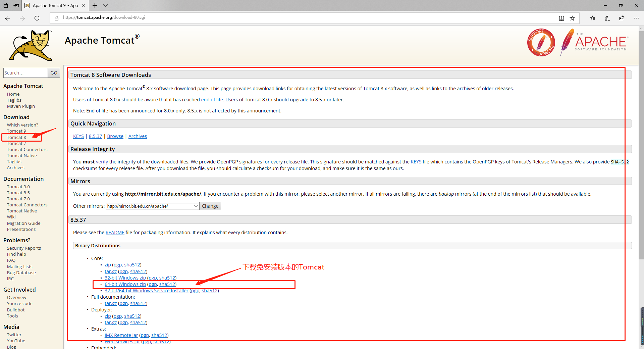
Task: Open Tomcat 8 download link
Action: click(x=16, y=138)
